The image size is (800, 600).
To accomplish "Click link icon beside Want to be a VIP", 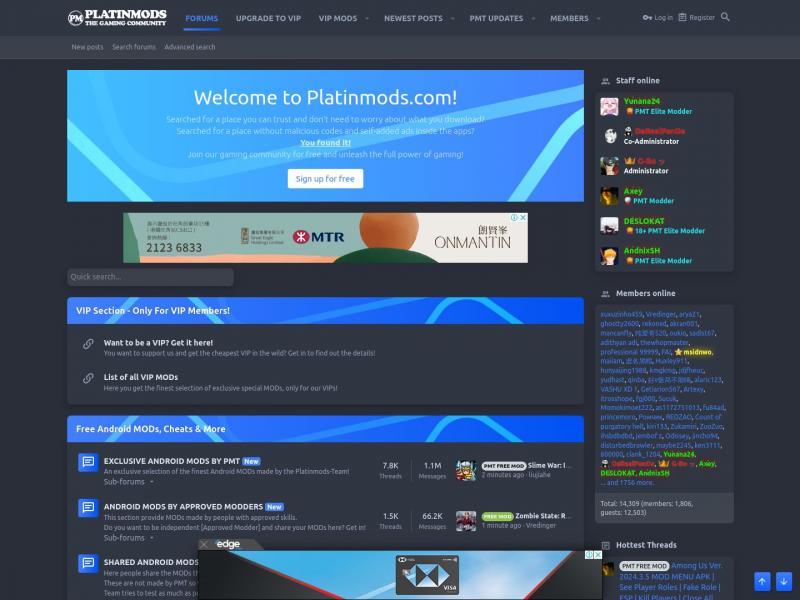I will [88, 344].
